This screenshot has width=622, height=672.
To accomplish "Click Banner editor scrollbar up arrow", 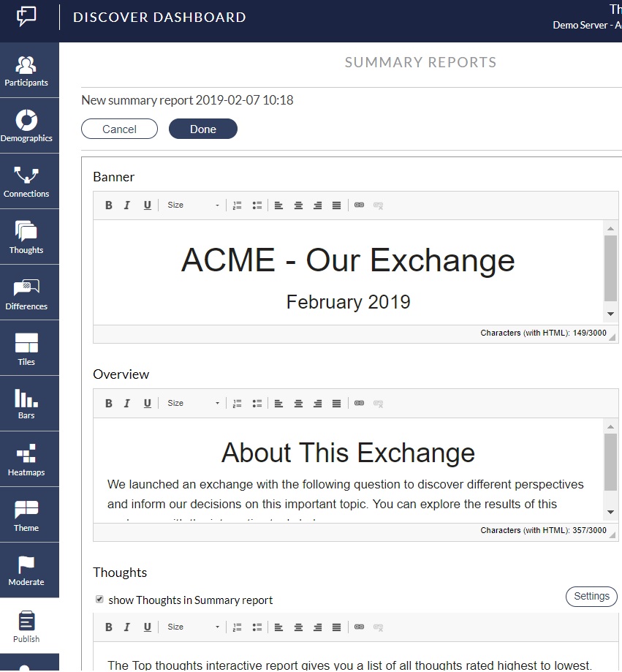I will point(611,229).
